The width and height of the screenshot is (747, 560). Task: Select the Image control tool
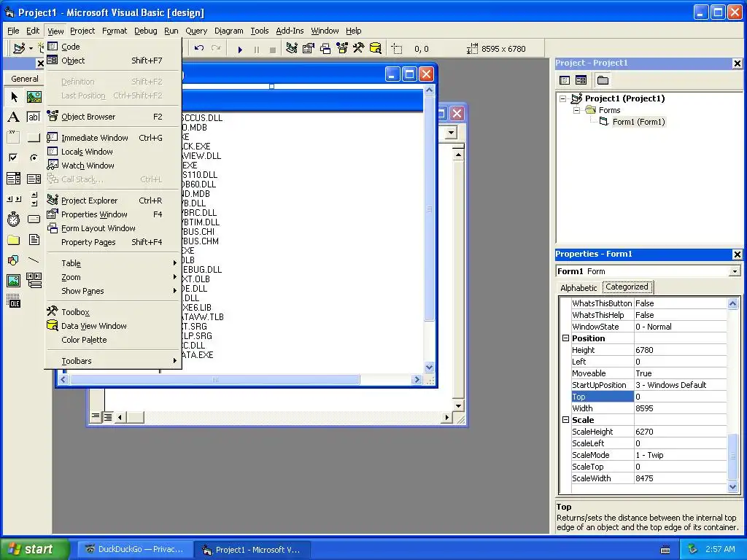tap(14, 281)
